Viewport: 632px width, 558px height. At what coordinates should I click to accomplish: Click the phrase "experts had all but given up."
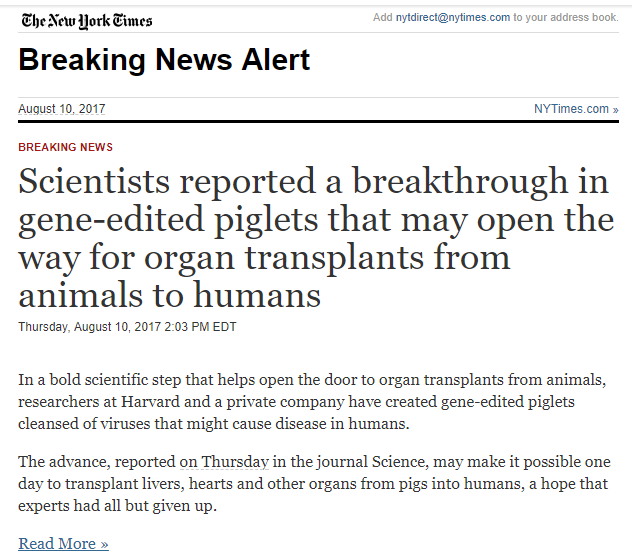pos(117,506)
